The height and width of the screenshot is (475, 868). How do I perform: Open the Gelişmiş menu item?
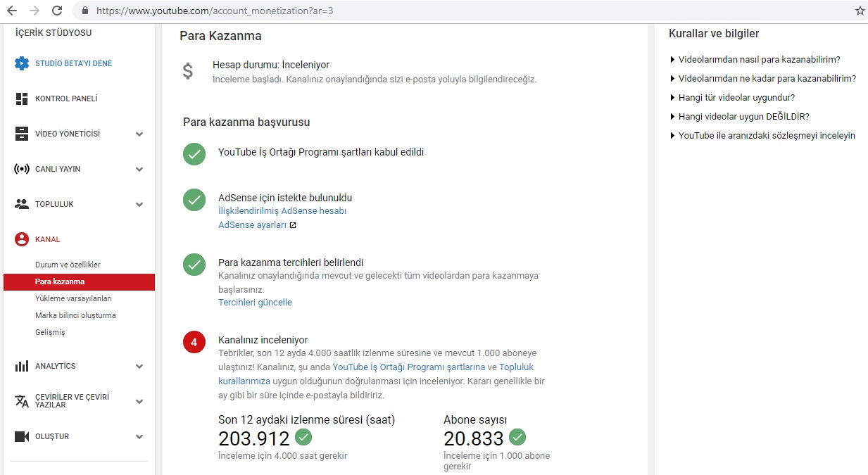click(x=50, y=332)
